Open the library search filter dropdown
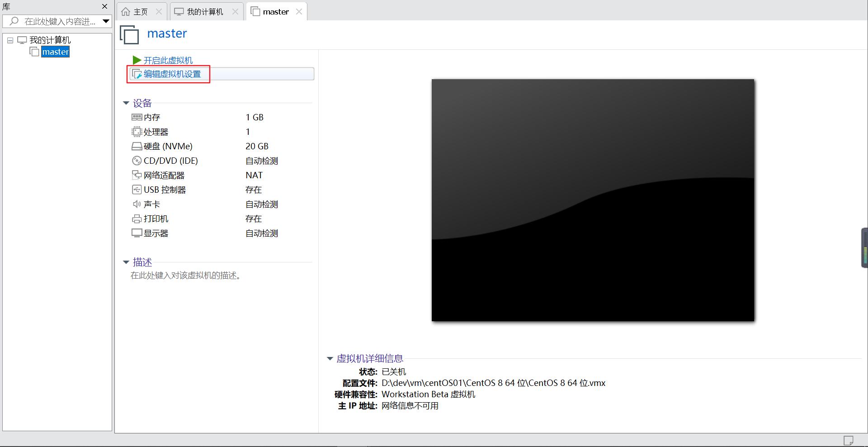Viewport: 868px width, 447px height. click(x=106, y=21)
